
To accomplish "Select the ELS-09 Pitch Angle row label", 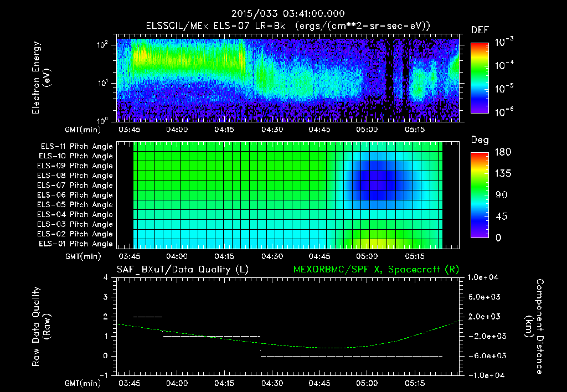I will pyautogui.click(x=75, y=166).
